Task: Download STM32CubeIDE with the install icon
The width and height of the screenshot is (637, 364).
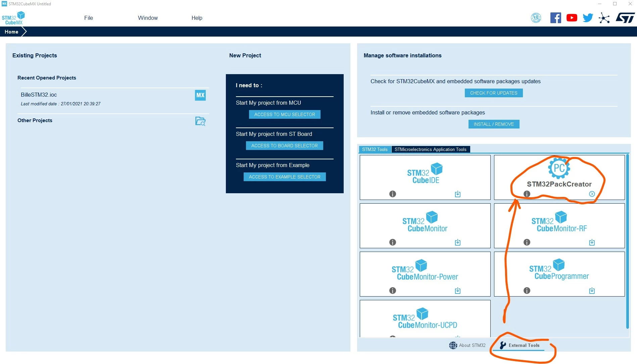Action: pyautogui.click(x=458, y=194)
